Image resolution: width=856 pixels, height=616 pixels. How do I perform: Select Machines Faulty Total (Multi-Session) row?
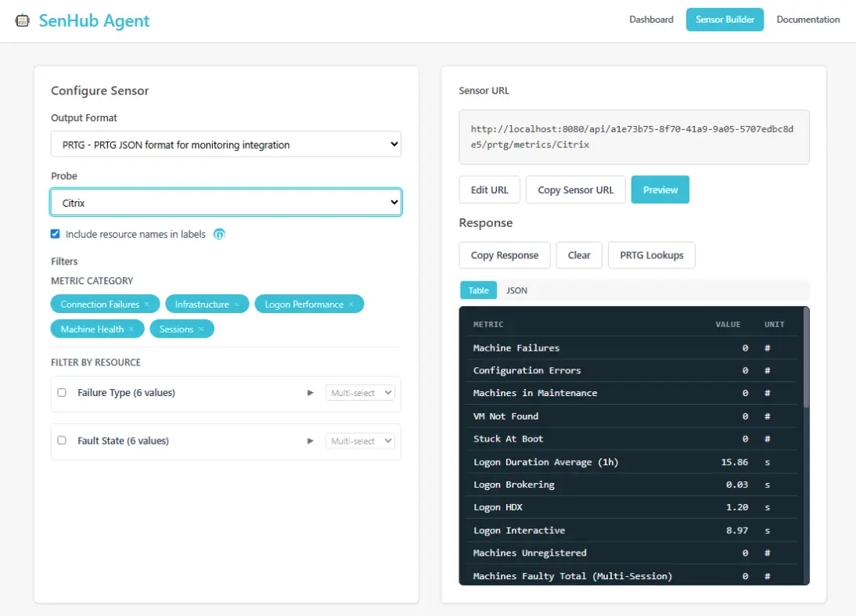click(631, 575)
